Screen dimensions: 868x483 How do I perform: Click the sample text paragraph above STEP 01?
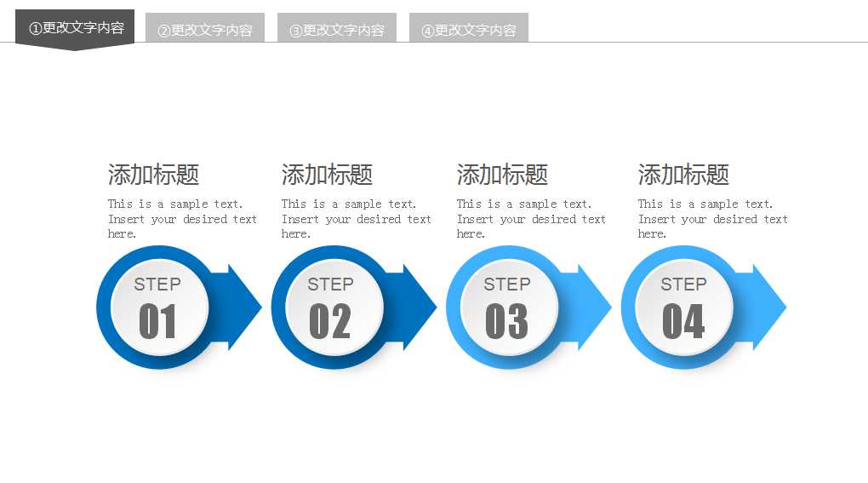pos(182,219)
